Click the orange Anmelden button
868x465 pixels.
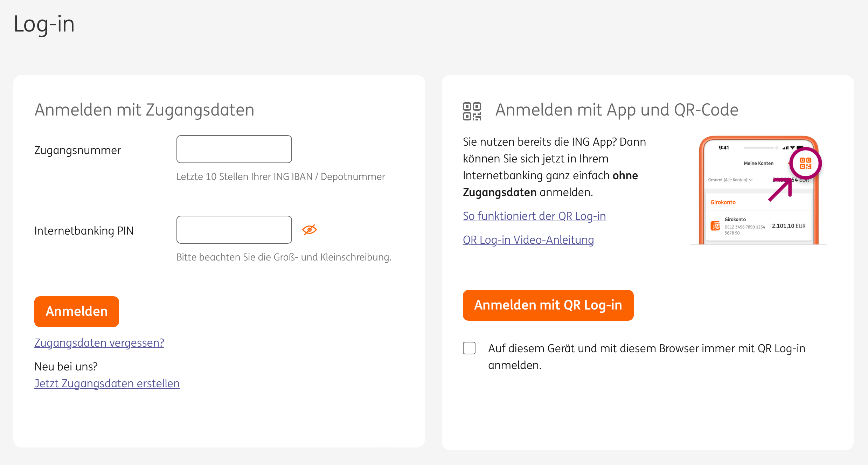point(77,311)
